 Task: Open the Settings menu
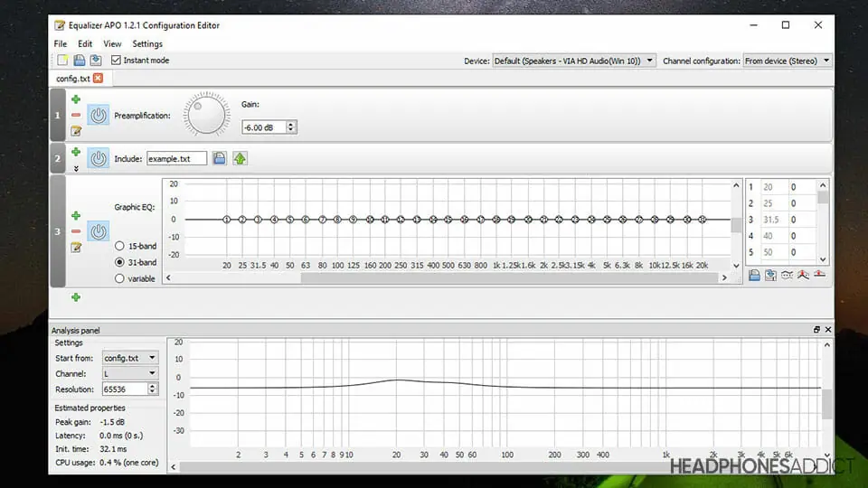click(x=147, y=43)
